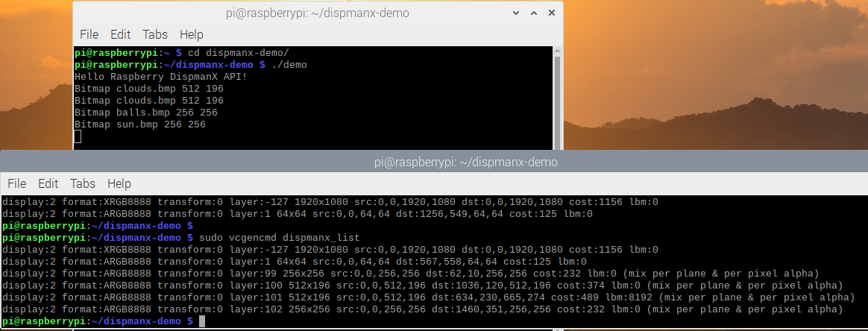The image size is (868, 331).
Task: Open Edit menu in upper terminal window
Action: [x=120, y=34]
